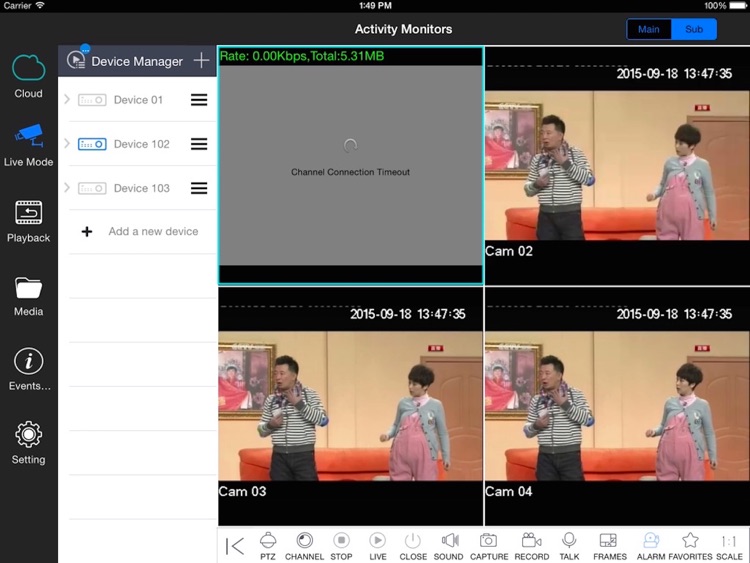Open the Events info section

[28, 369]
